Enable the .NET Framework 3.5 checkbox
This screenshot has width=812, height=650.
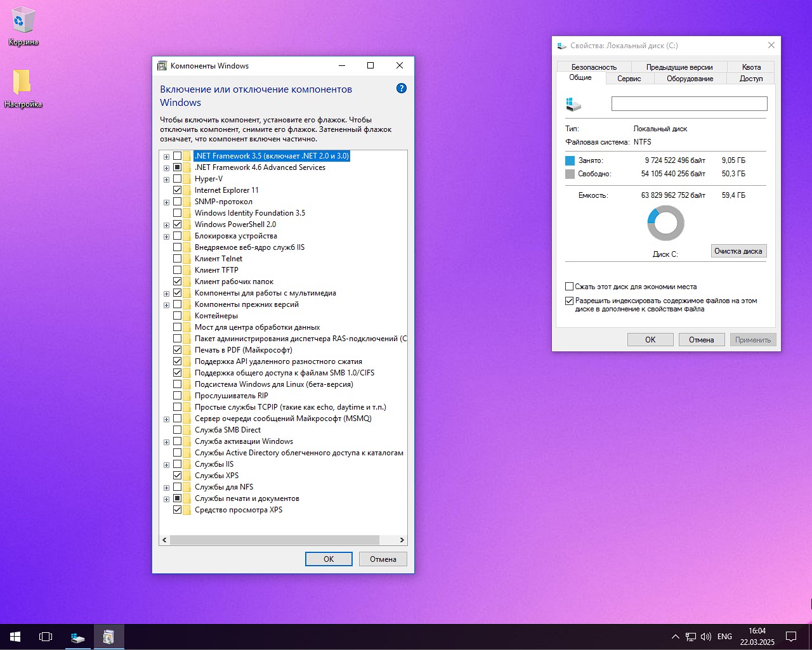pyautogui.click(x=177, y=156)
